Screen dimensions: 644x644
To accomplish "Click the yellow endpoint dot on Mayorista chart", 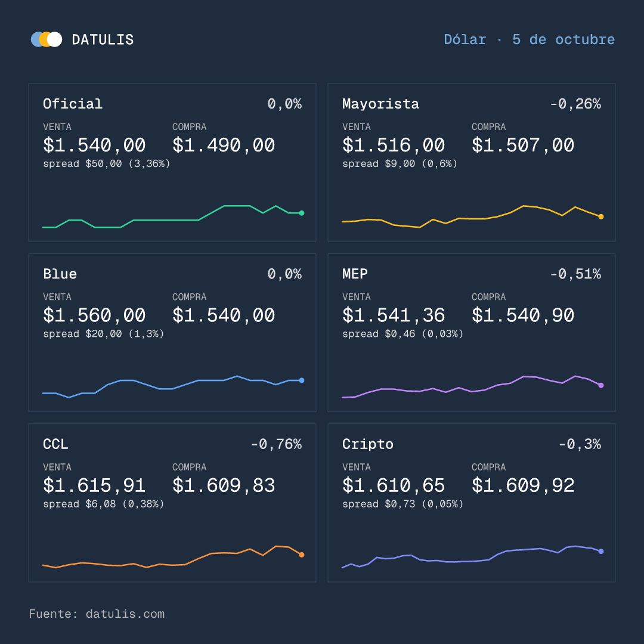I will click(x=601, y=216).
